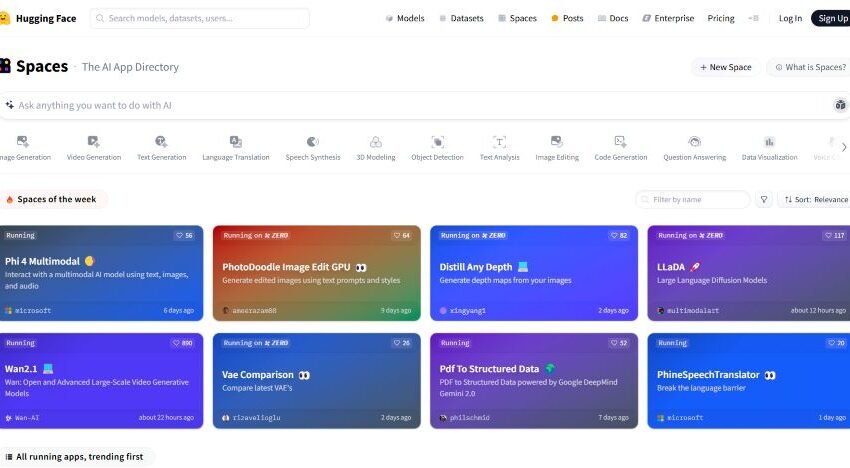Select the Spaces of the week tab

point(52,200)
